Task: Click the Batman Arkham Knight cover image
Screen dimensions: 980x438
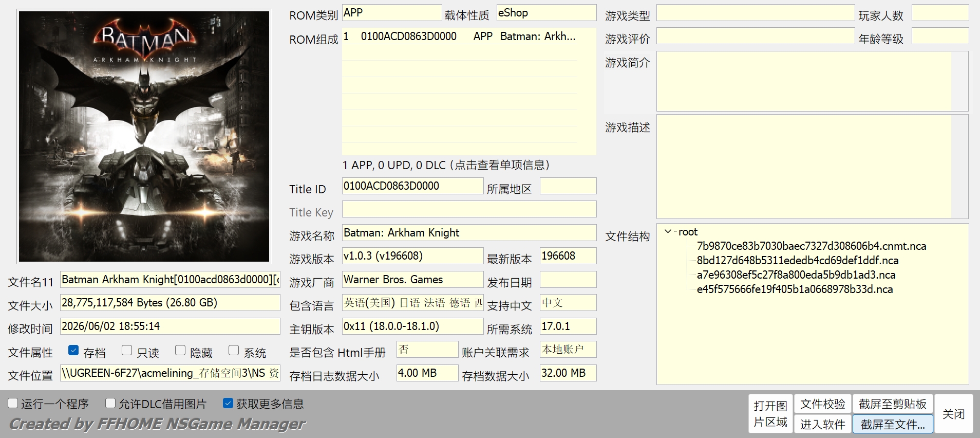Action: pos(144,137)
